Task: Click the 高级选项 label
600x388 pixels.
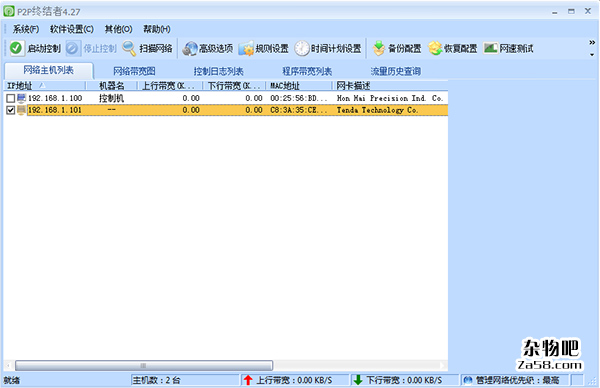Action: 216,49
